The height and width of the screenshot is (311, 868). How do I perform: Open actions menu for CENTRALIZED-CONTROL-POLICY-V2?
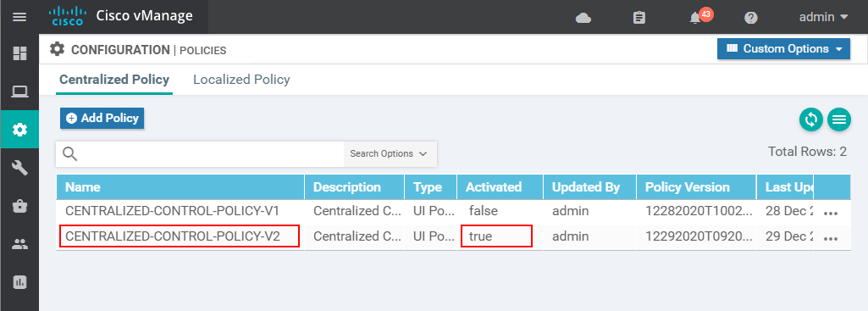[x=831, y=239]
